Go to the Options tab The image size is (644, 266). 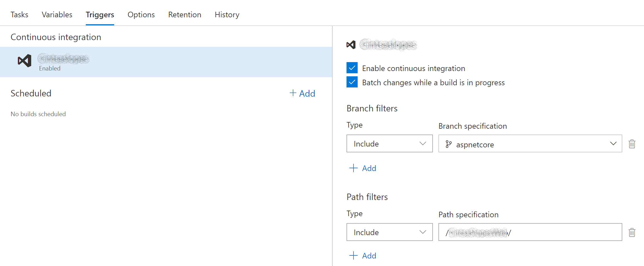[x=141, y=14]
